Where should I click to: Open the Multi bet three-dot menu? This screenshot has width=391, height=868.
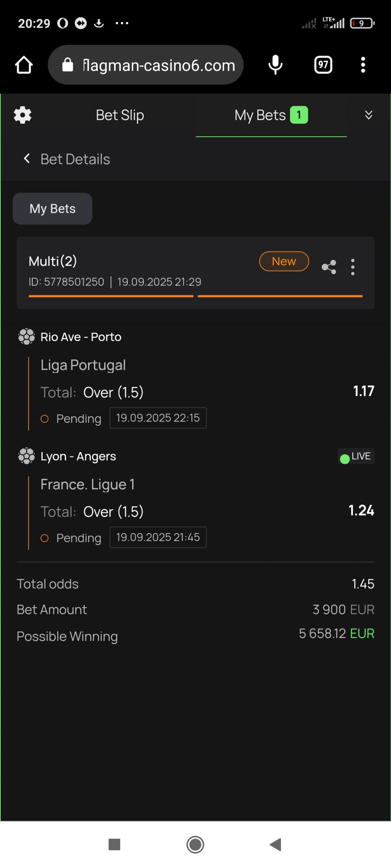coord(353,267)
